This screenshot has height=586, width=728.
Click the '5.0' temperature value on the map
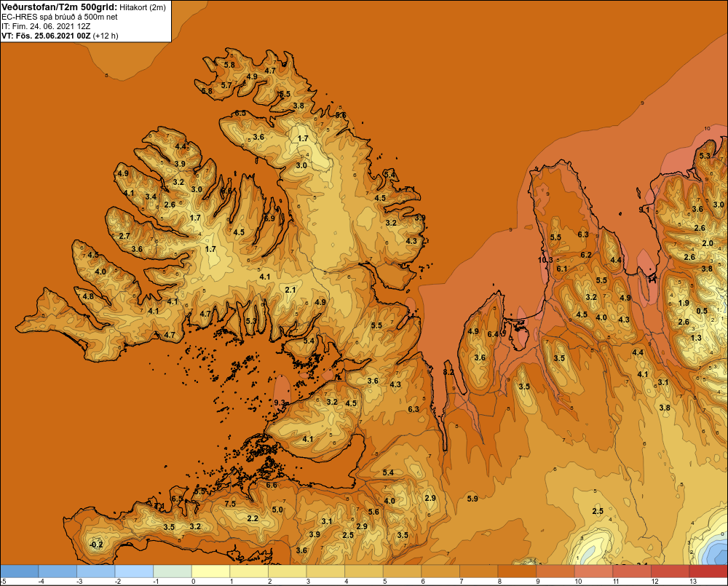pyautogui.click(x=277, y=510)
